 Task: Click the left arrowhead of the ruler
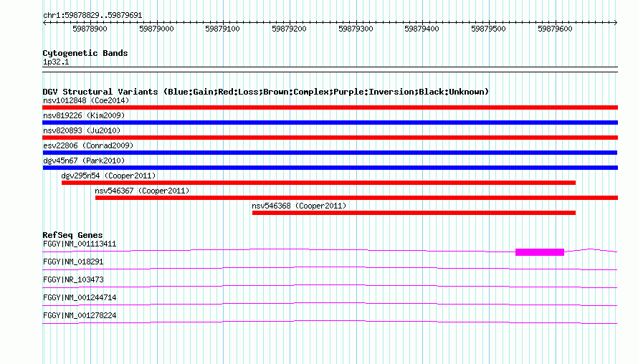click(44, 23)
